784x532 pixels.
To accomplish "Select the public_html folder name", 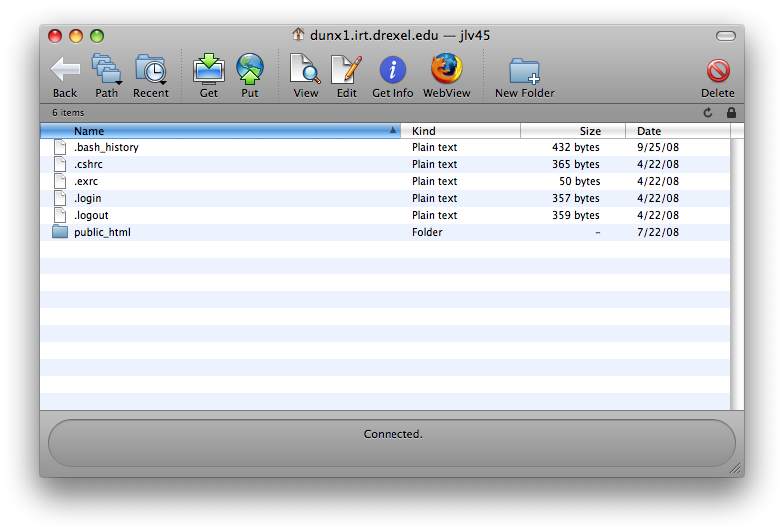I will [x=102, y=232].
